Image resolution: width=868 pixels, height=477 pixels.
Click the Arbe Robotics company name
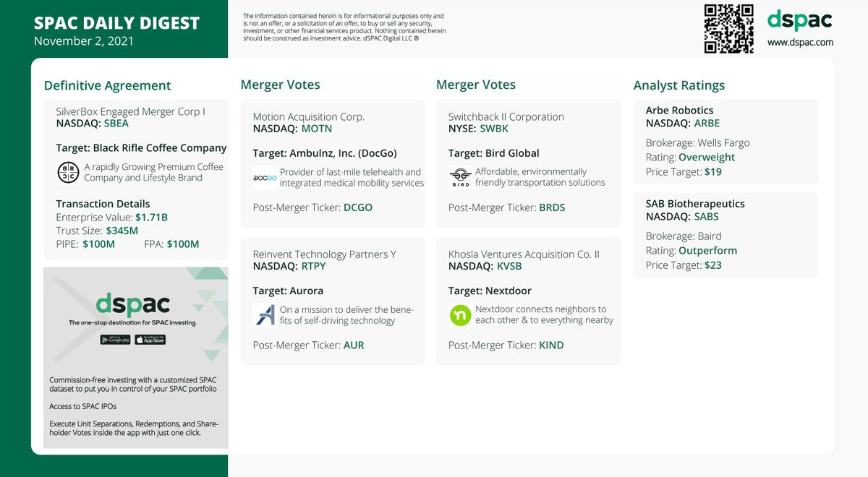[x=680, y=111]
